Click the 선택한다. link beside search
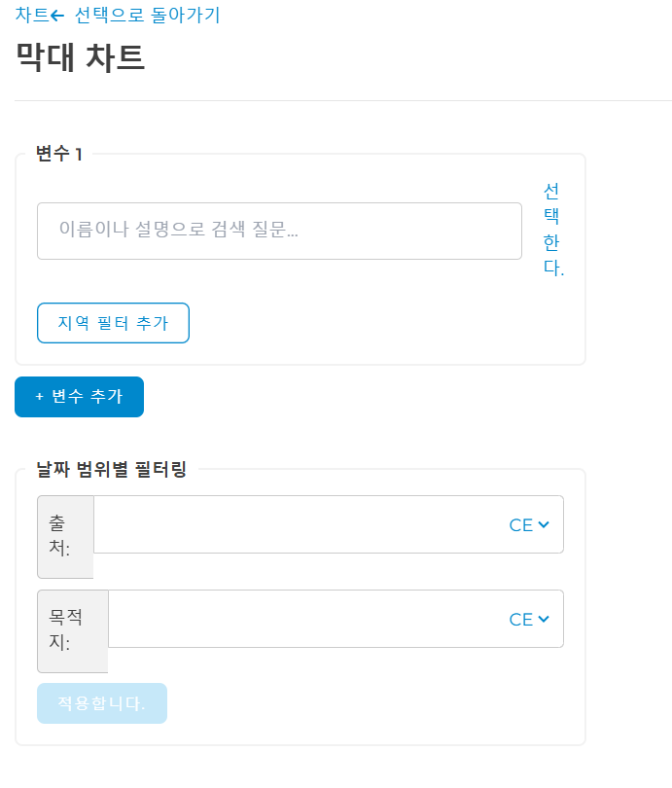The image size is (672, 788). click(x=552, y=230)
